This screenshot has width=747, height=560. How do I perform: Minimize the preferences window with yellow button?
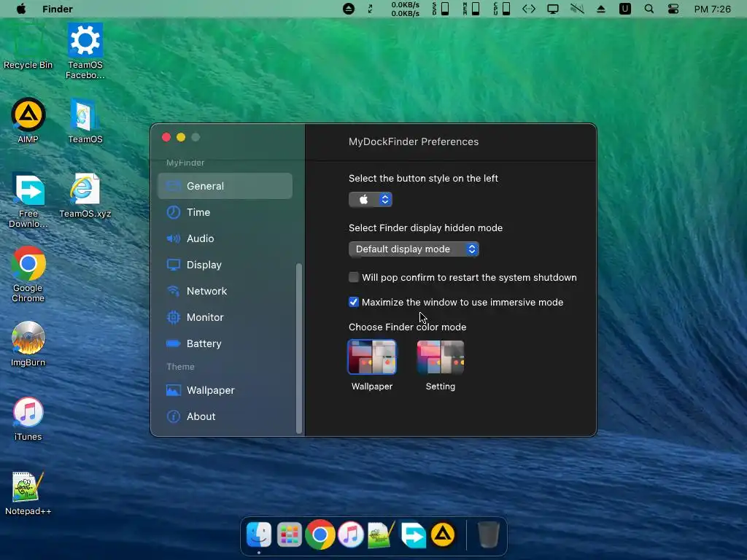click(x=181, y=137)
